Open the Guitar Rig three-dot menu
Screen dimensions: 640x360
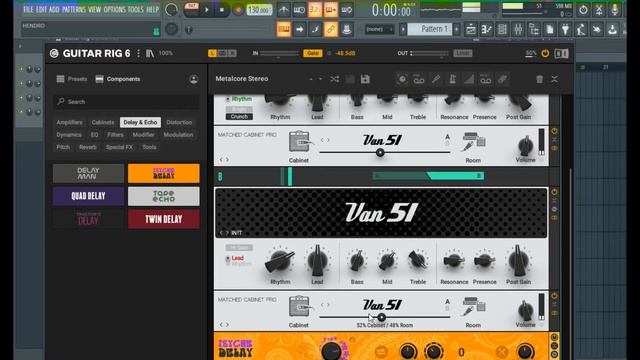coord(139,53)
